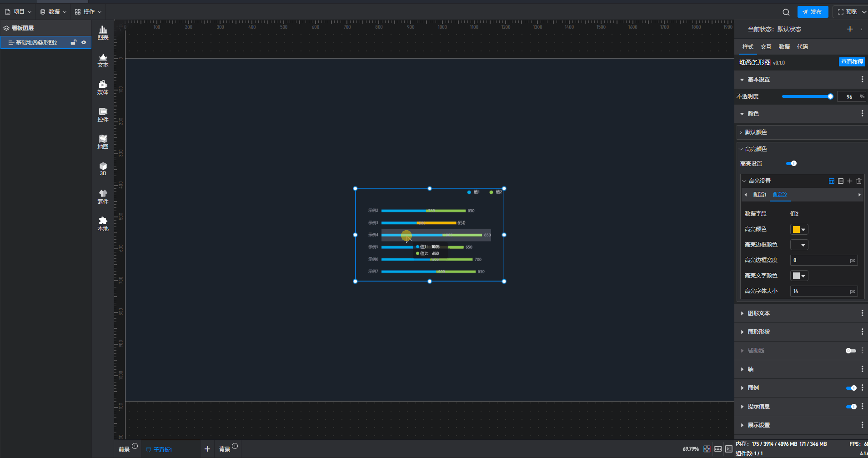Open 颜色 section more options menu

[x=862, y=114]
